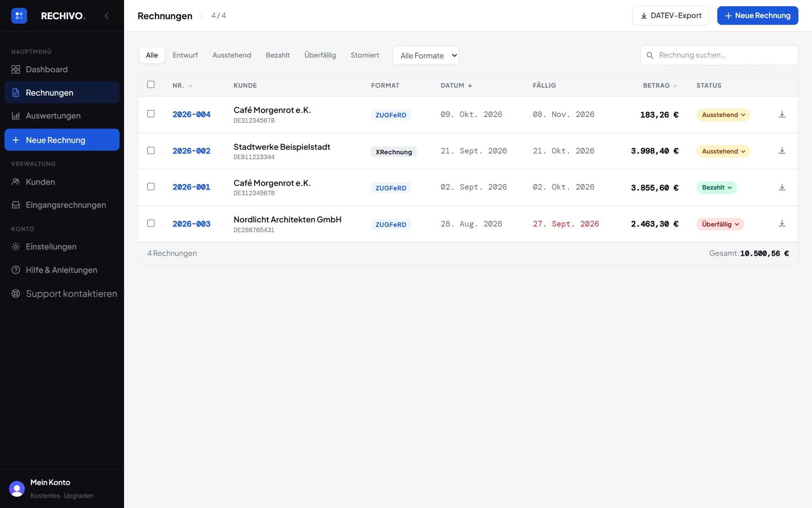Click the DATEV-Export button
The height and width of the screenshot is (508, 812).
[x=671, y=15]
